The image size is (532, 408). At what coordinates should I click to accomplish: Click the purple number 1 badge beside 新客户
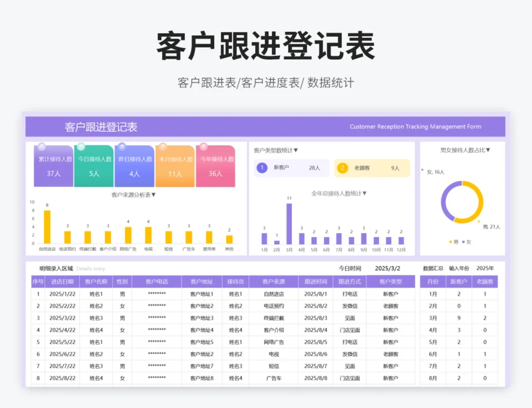click(261, 168)
